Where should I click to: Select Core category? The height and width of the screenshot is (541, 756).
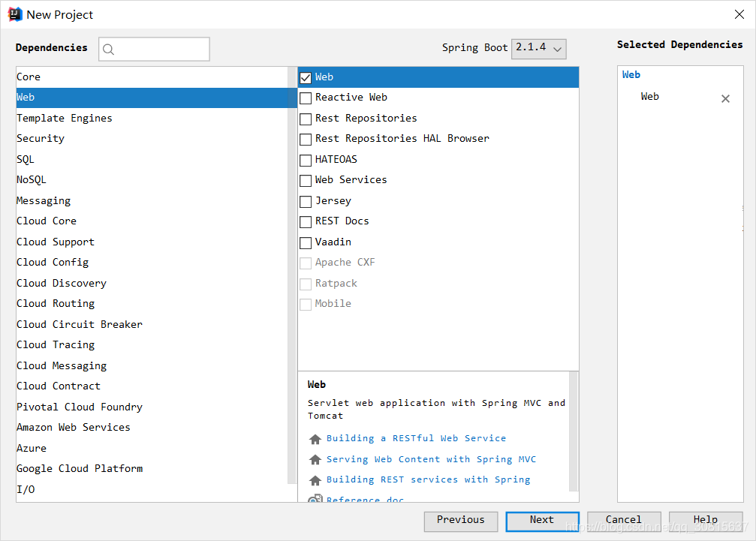(x=152, y=77)
